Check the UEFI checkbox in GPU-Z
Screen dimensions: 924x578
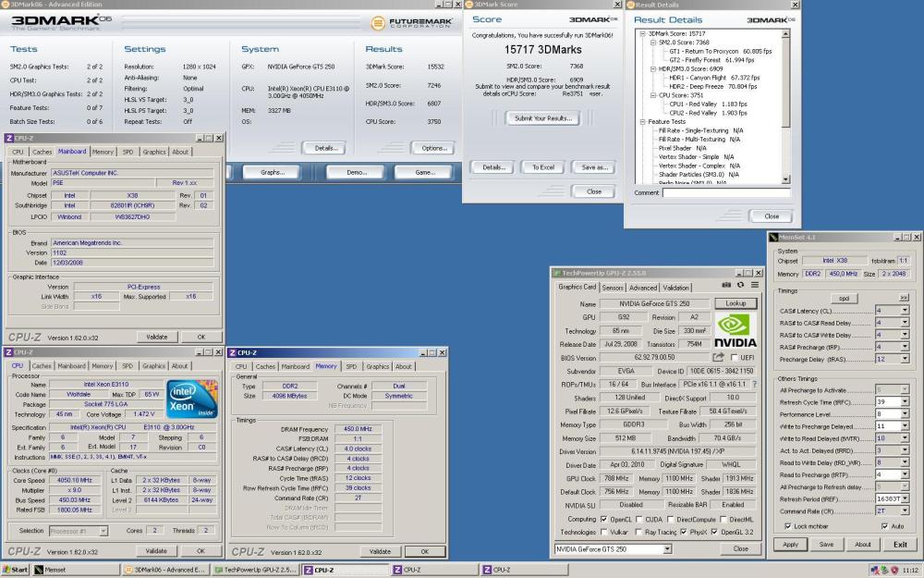point(736,357)
